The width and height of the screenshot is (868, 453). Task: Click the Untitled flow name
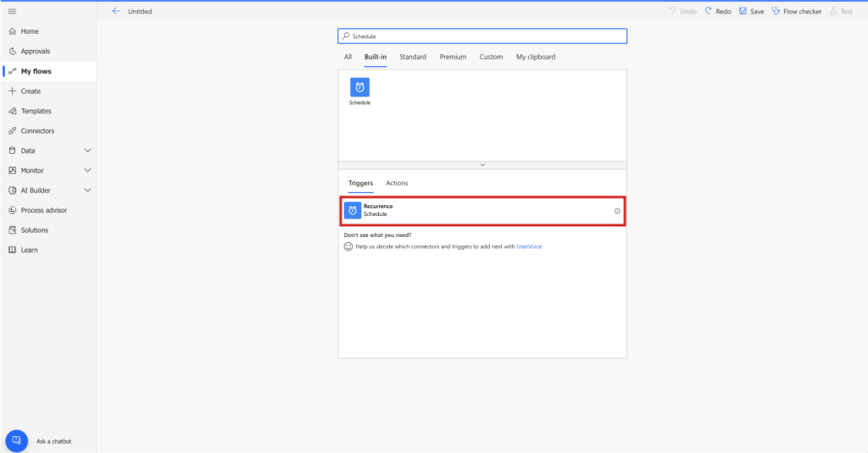tap(140, 12)
